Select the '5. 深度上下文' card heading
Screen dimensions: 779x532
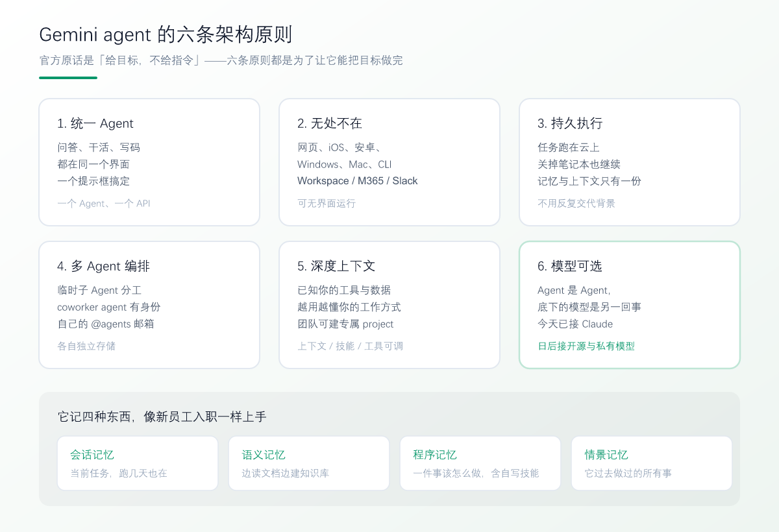[336, 266]
